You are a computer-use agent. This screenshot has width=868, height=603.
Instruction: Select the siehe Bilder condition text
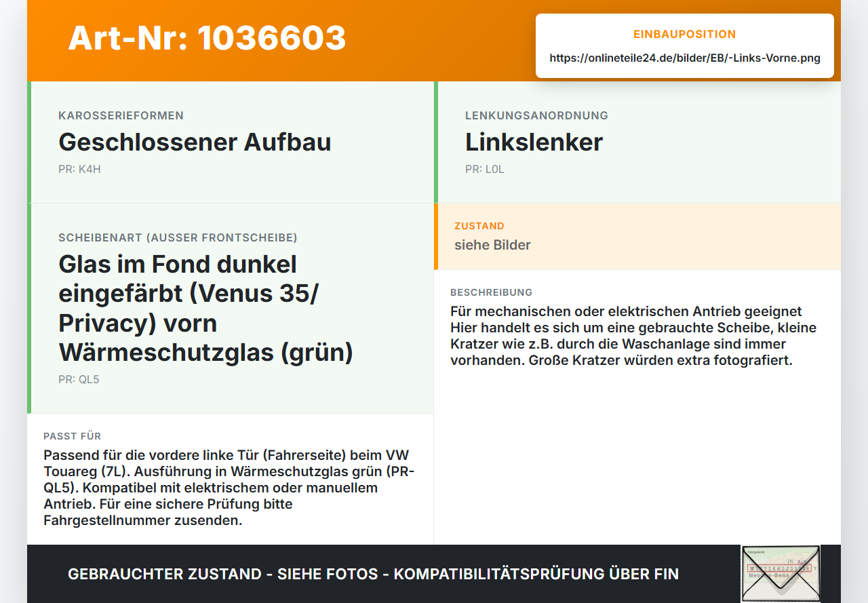click(492, 245)
